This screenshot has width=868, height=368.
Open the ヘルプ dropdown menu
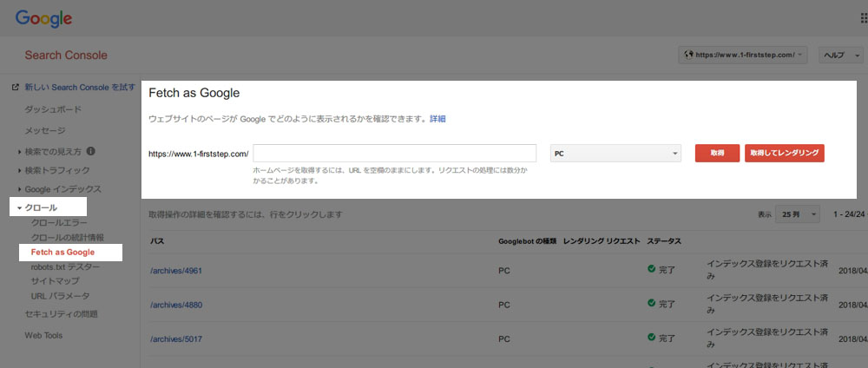point(841,55)
